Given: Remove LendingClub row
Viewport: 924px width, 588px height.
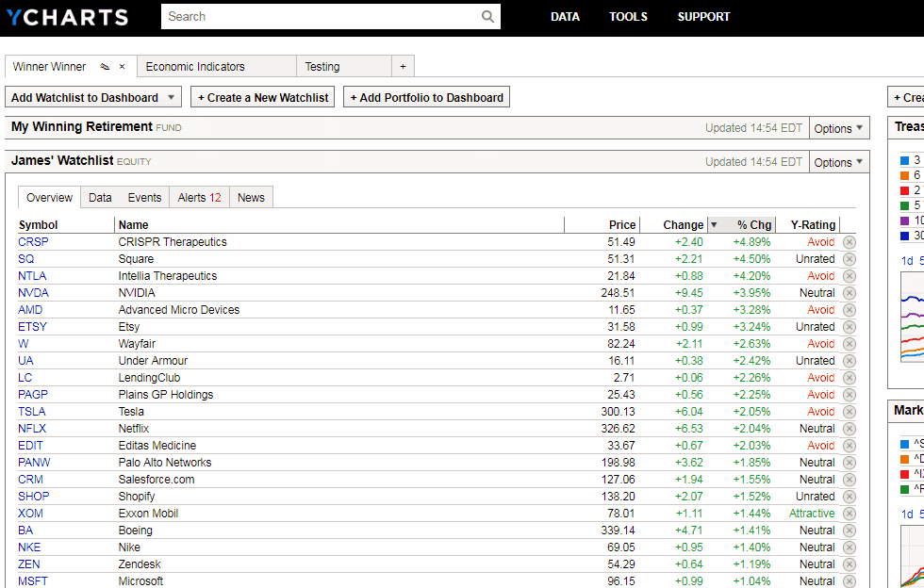Looking at the screenshot, I should [x=850, y=378].
